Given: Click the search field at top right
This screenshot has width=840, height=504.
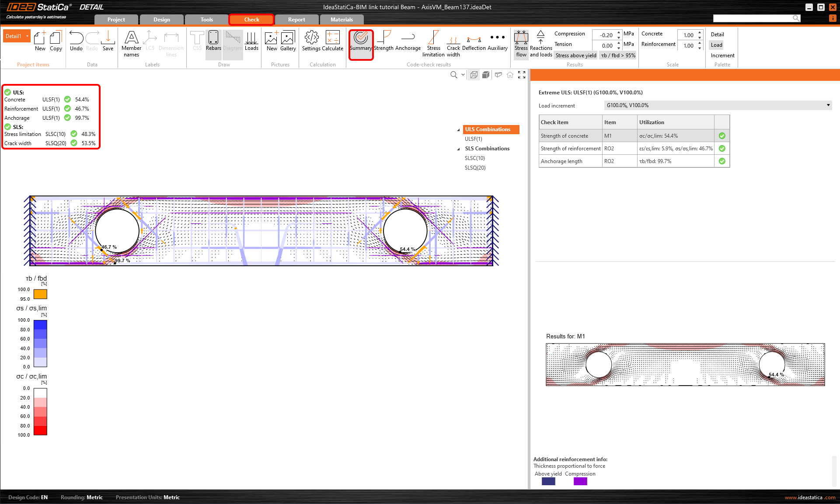Looking at the screenshot, I should coord(753,18).
